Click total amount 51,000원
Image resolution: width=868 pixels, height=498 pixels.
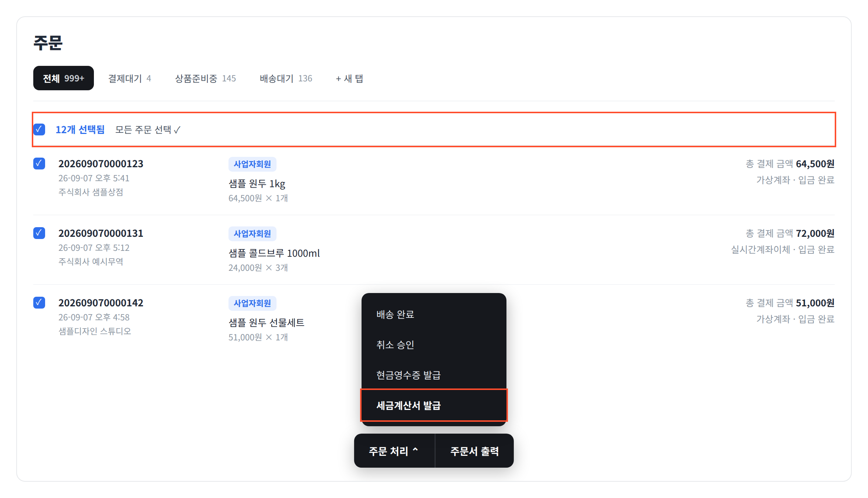[815, 303]
